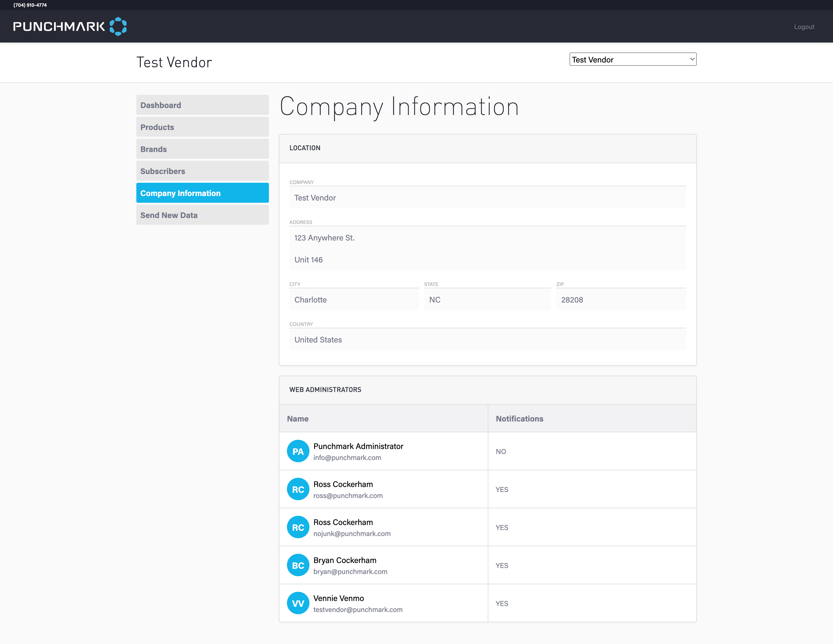The height and width of the screenshot is (644, 833).
Task: Click the State field showing NC
Action: [x=487, y=299]
